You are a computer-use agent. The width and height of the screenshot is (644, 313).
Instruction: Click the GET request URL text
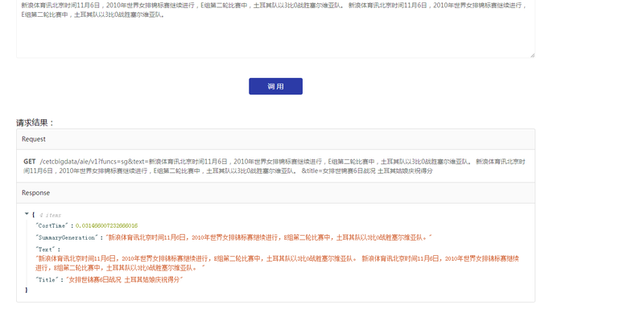pos(274,167)
